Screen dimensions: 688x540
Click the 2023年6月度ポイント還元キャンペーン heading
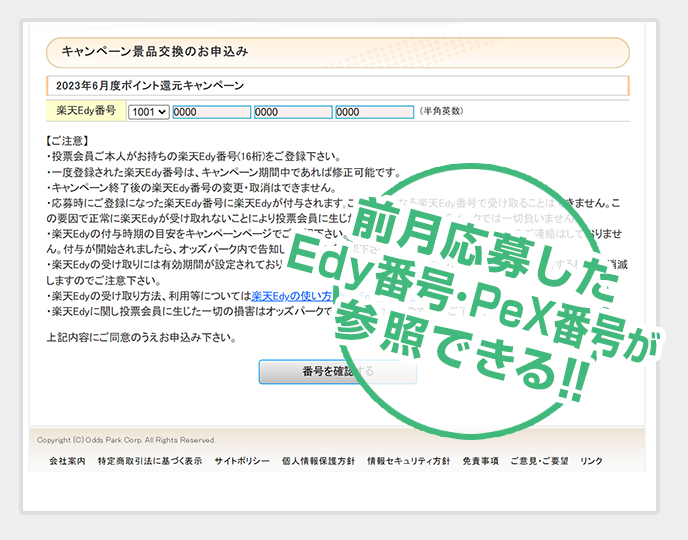pos(150,86)
